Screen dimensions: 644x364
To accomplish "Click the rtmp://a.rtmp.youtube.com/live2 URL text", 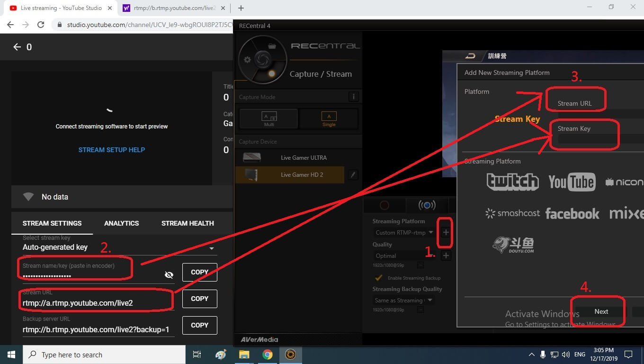I will click(78, 303).
